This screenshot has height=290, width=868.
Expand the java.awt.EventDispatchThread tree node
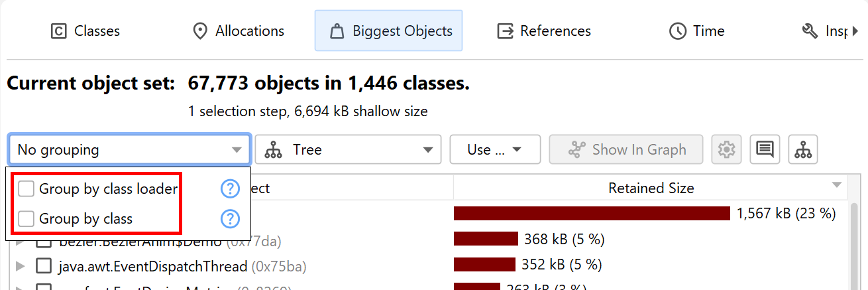click(x=20, y=266)
